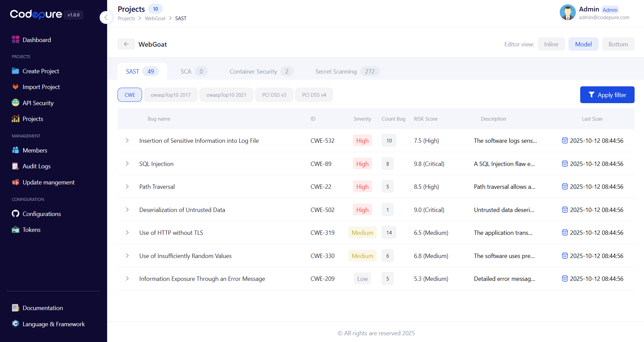Click Low severity badge for CWE-209

coord(362,279)
